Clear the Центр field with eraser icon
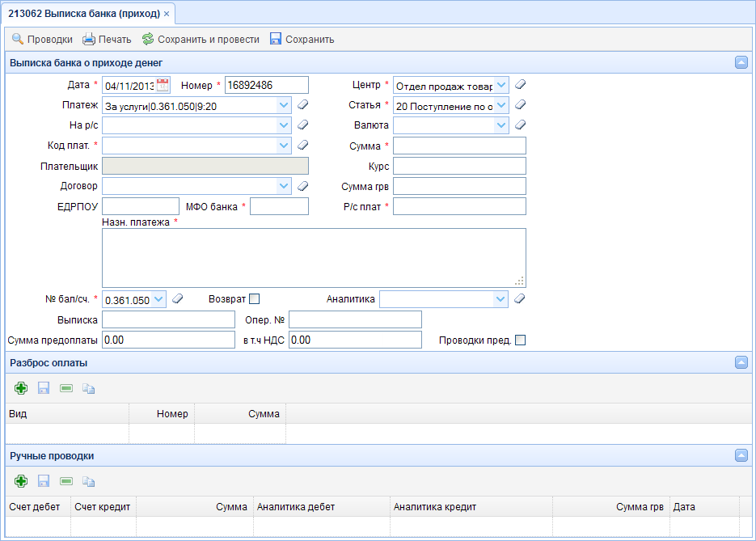The height and width of the screenshot is (541, 756). tap(520, 84)
